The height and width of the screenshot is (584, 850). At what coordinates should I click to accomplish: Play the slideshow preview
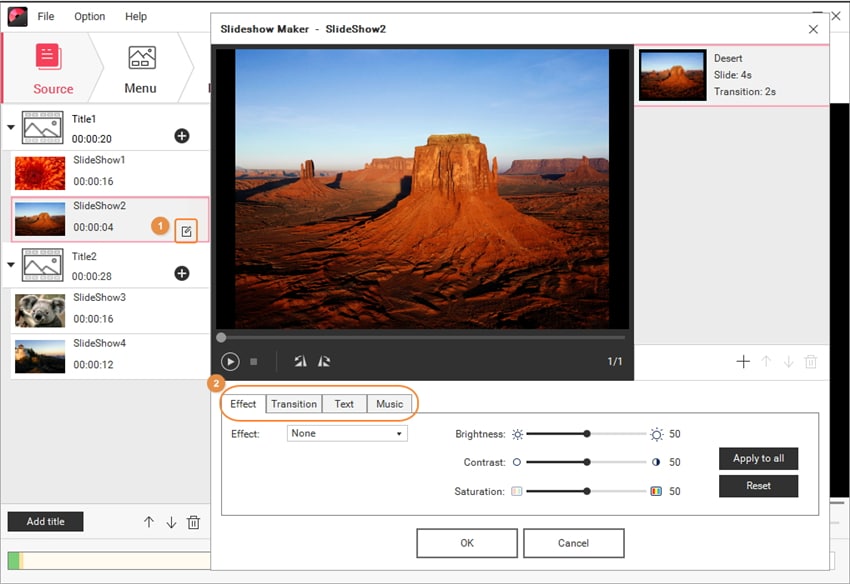[230, 361]
